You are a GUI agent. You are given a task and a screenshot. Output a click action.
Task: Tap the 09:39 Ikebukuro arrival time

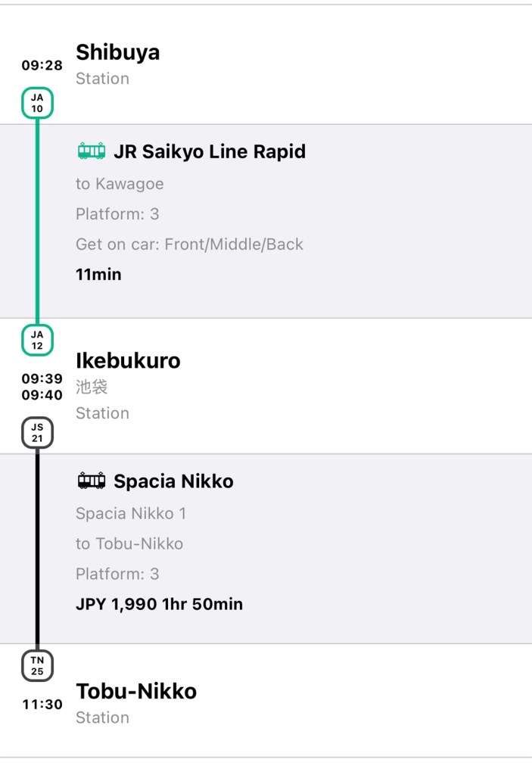point(42,378)
